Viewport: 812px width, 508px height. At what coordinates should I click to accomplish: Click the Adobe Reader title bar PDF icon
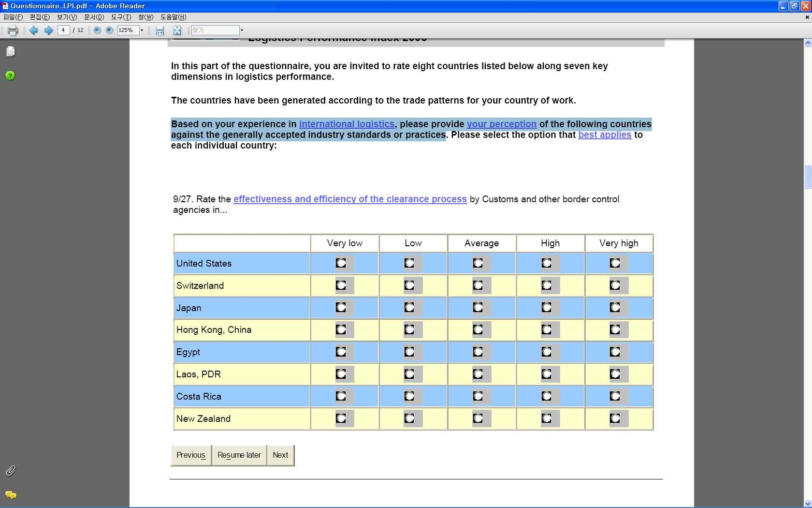point(5,6)
